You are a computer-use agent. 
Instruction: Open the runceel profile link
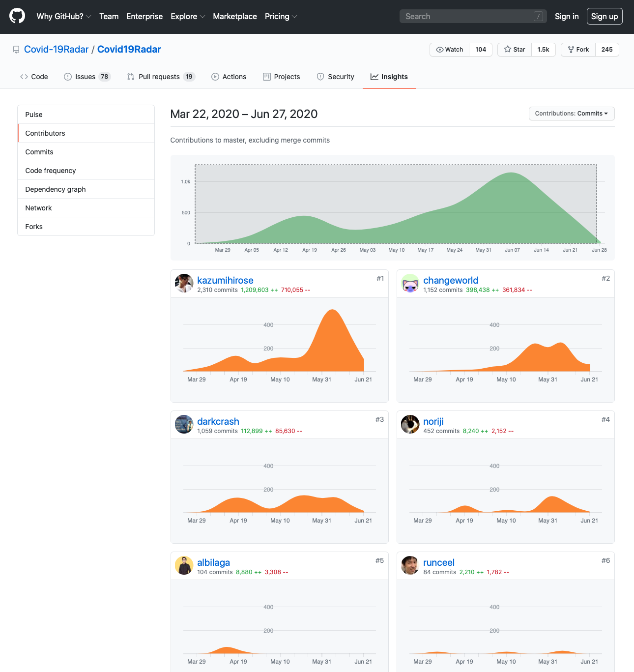pos(439,562)
